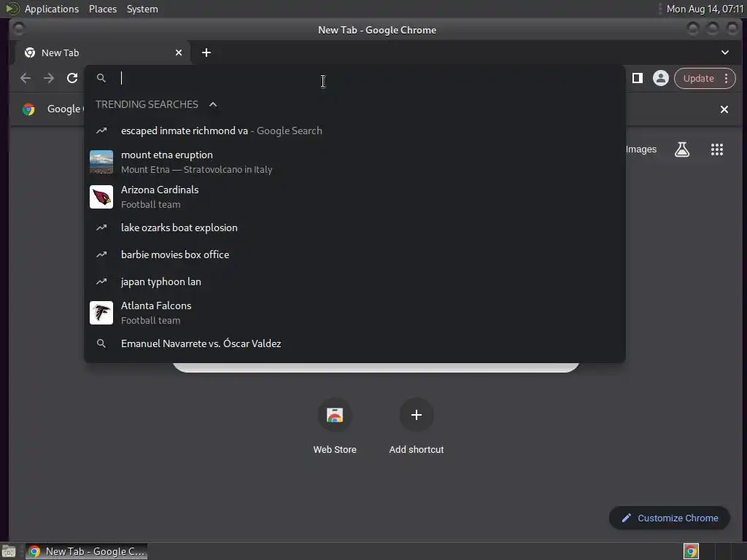Open the Applications menu
The width and height of the screenshot is (747, 560).
pyautogui.click(x=52, y=9)
